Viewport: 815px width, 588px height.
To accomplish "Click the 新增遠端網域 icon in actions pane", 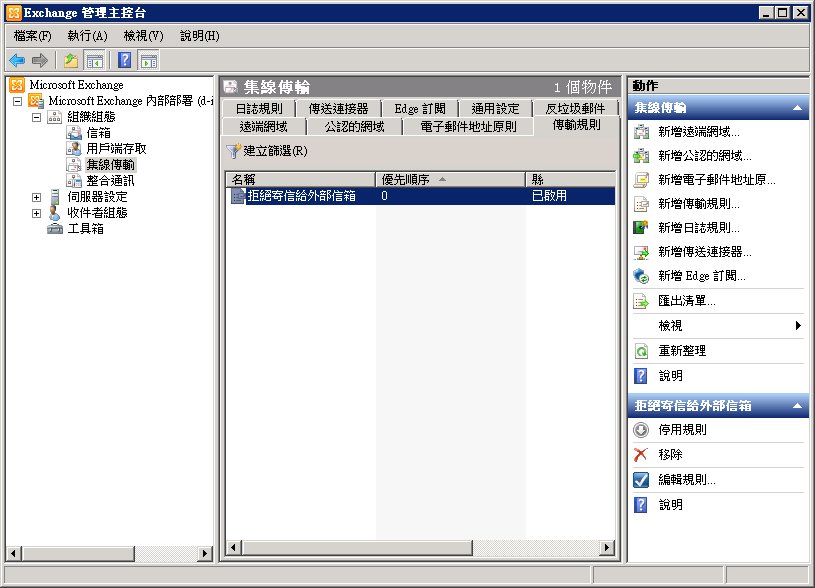I will pos(641,132).
